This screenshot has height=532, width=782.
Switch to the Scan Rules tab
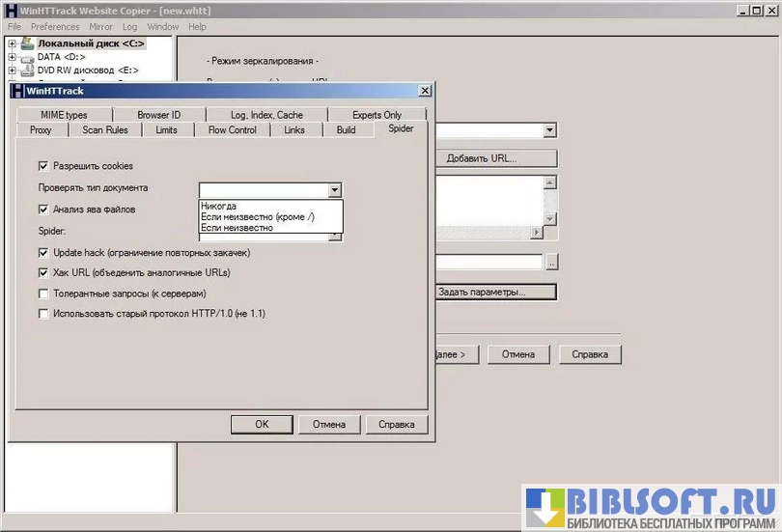[104, 129]
